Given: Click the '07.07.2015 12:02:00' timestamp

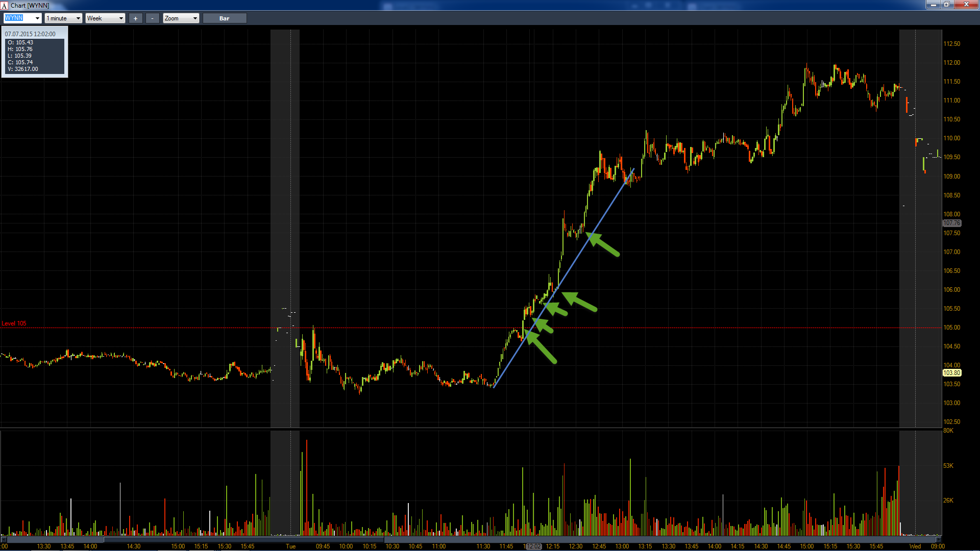Looking at the screenshot, I should click(30, 34).
